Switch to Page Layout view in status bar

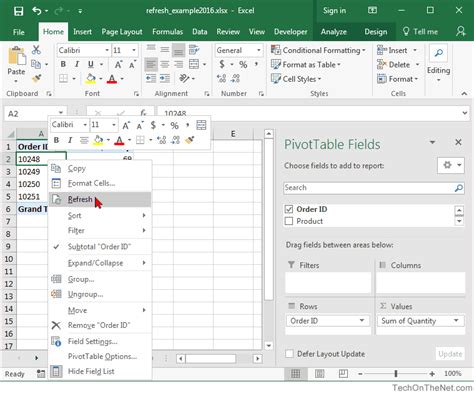319,374
